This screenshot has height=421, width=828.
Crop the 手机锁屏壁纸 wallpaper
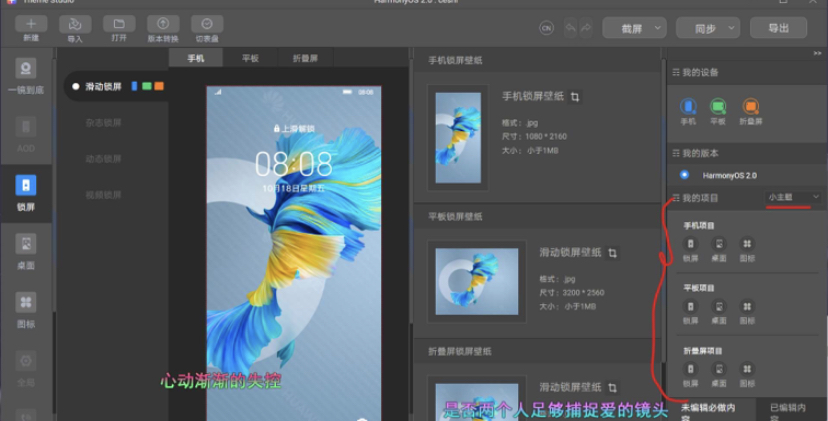click(x=575, y=97)
